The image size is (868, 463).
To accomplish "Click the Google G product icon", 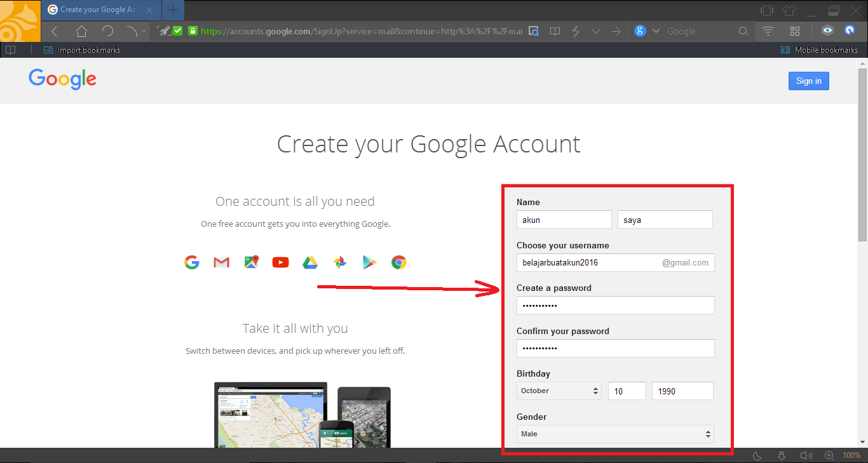I will [192, 262].
